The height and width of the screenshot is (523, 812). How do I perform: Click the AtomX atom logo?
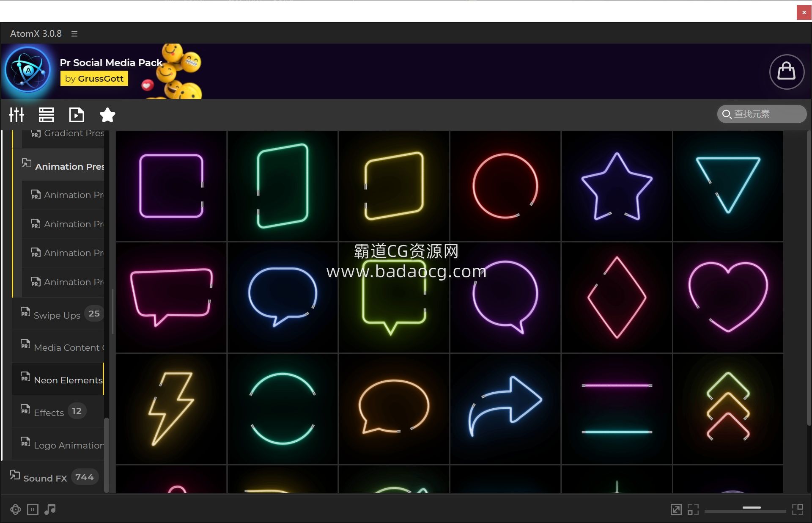28,70
